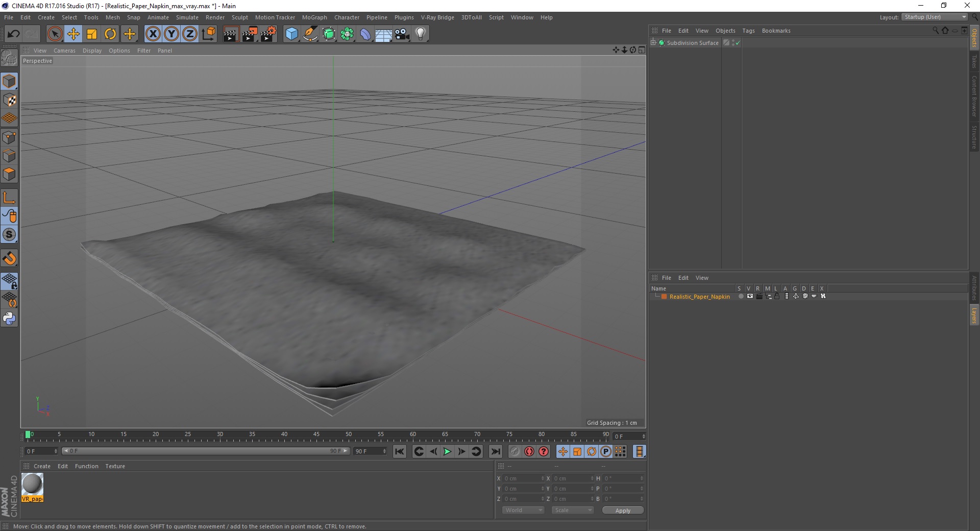Click the Apply button

(623, 511)
